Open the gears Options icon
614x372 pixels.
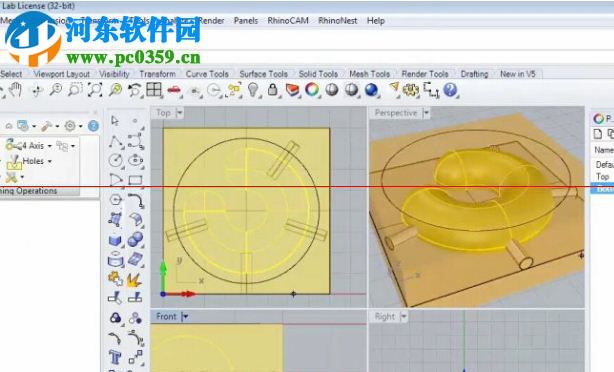[x=411, y=90]
